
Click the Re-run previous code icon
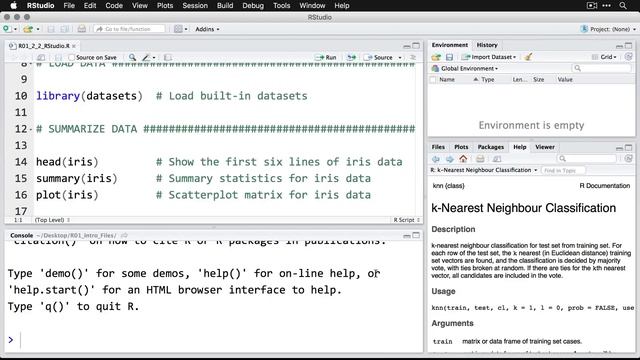tap(351, 58)
